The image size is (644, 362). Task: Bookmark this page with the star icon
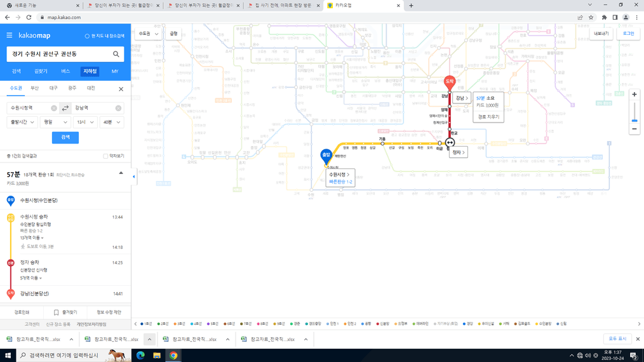tap(591, 17)
